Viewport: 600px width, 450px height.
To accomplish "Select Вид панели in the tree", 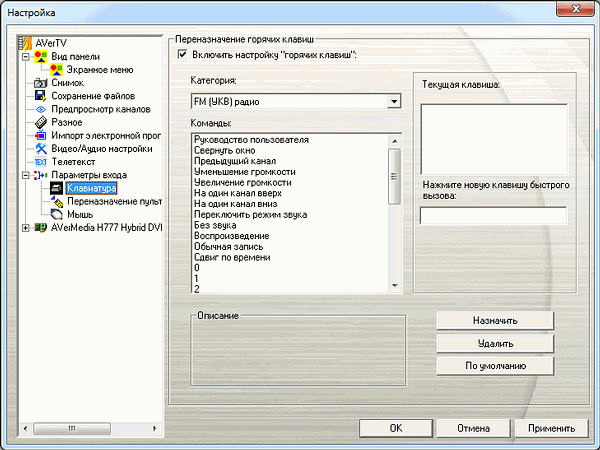I will 76,57.
